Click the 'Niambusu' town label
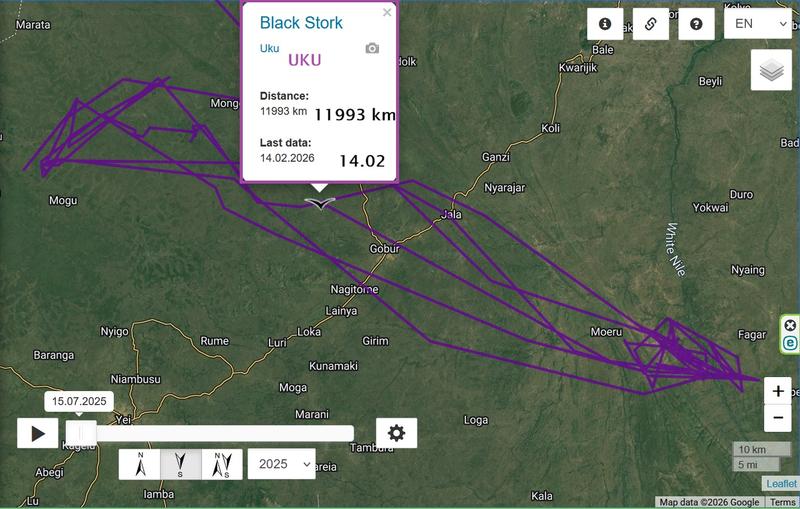The height and width of the screenshot is (509, 800). click(136, 379)
